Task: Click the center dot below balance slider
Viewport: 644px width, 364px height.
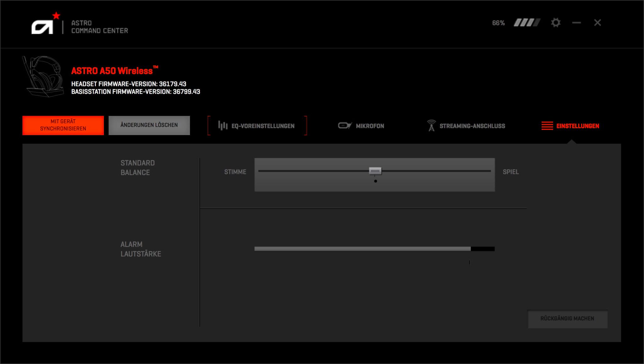Action: pyautogui.click(x=375, y=181)
